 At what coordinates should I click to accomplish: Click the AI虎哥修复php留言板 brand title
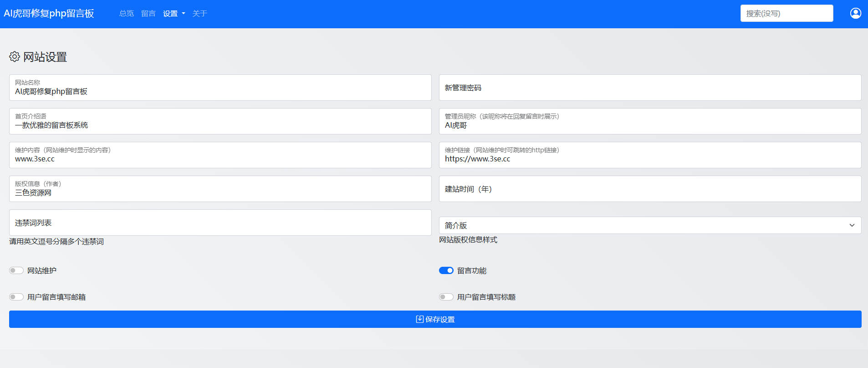coord(49,14)
